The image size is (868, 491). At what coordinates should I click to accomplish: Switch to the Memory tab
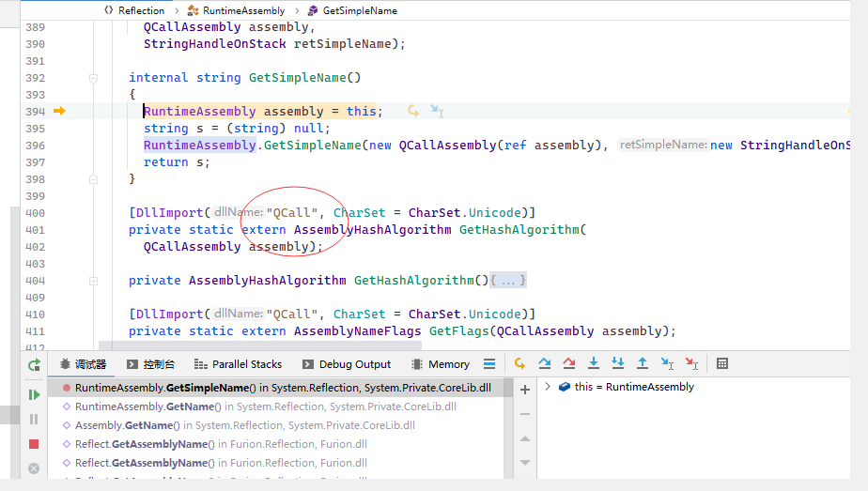(440, 364)
